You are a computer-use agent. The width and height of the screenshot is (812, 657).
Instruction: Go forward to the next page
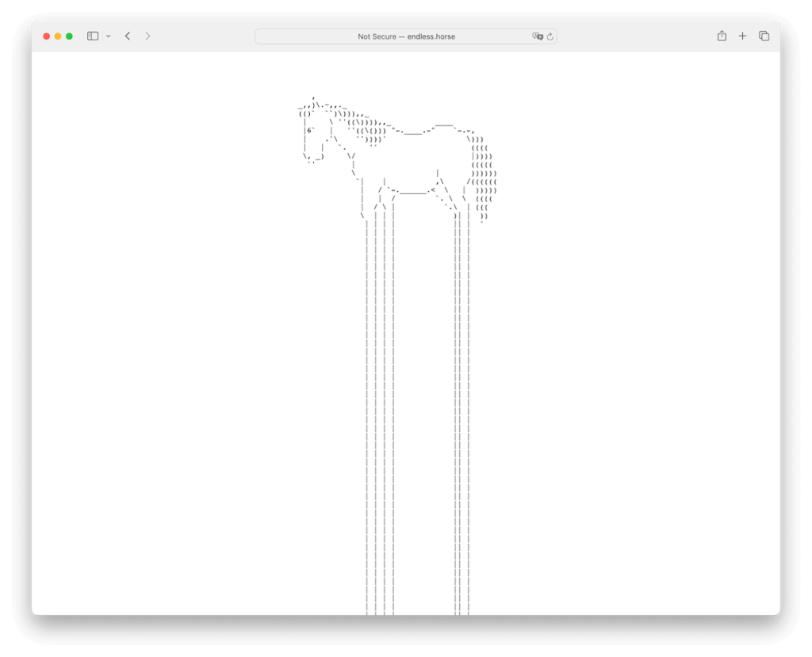tap(147, 36)
